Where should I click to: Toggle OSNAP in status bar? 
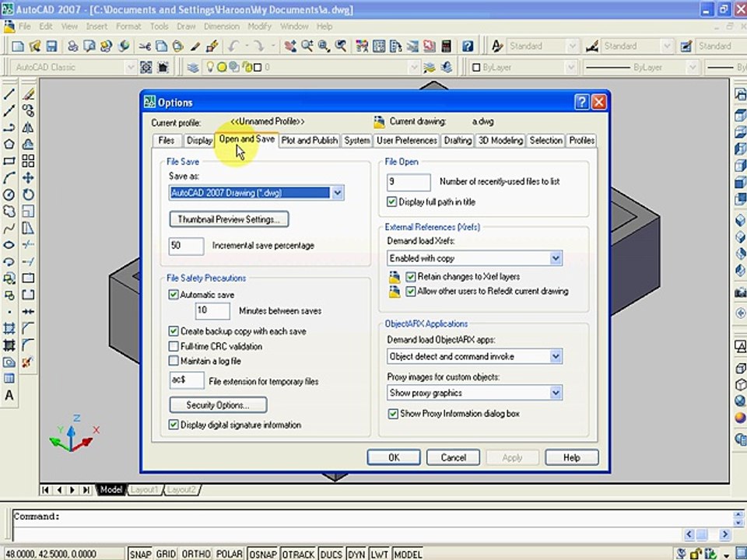(263, 555)
